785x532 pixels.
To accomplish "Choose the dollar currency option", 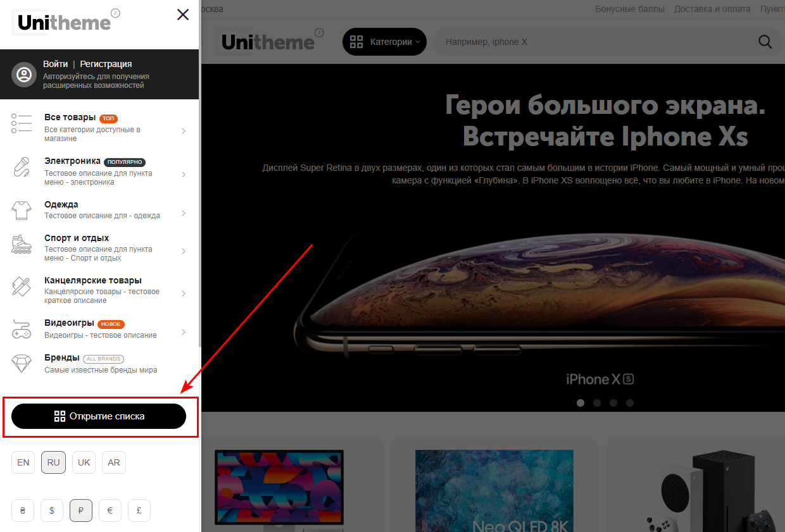I will click(52, 510).
